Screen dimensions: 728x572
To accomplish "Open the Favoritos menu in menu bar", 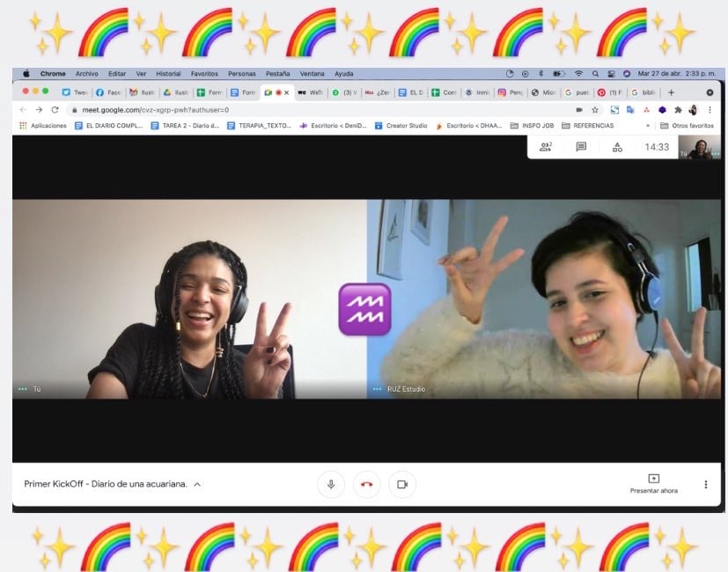I will coord(204,74).
